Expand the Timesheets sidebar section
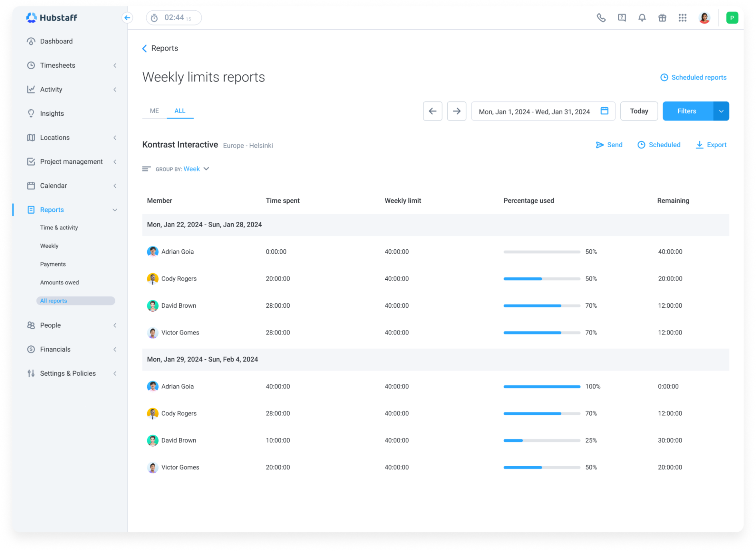The height and width of the screenshot is (551, 756). coord(115,65)
